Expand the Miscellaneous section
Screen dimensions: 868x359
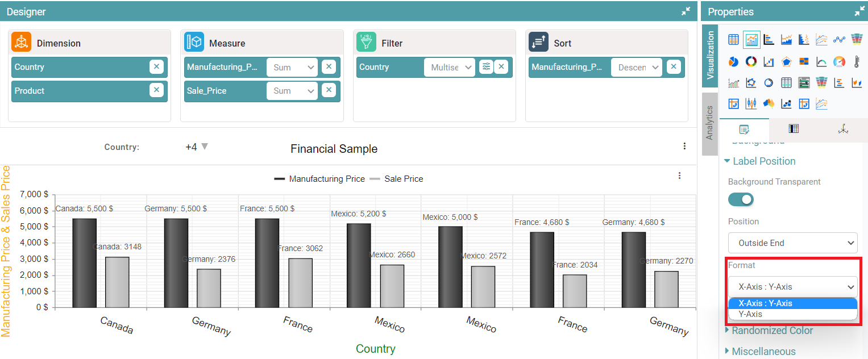point(763,352)
